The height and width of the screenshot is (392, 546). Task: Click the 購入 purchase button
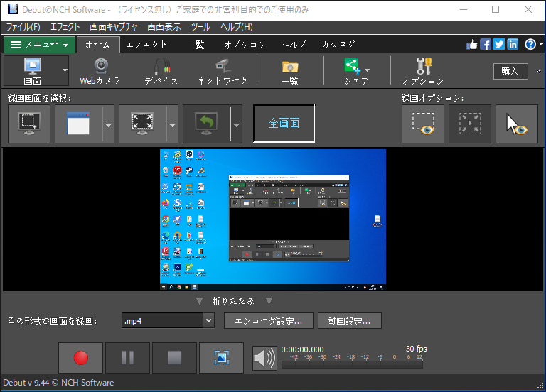tap(510, 71)
